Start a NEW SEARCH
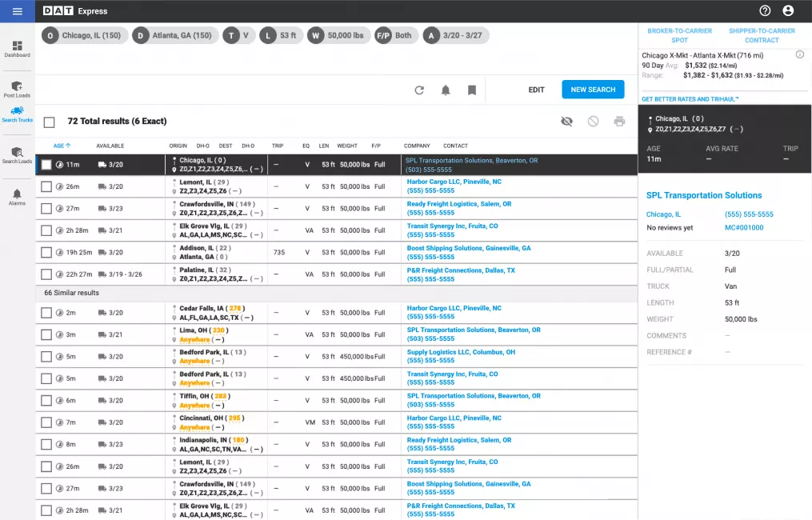Screen dimensions: 812x520 point(593,90)
